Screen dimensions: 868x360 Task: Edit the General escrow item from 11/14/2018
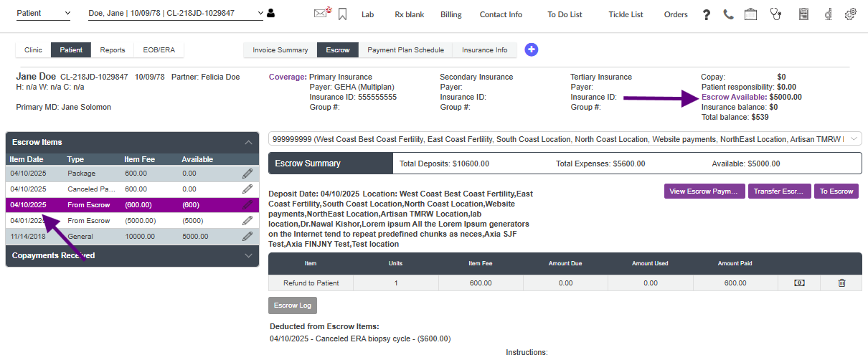(247, 236)
